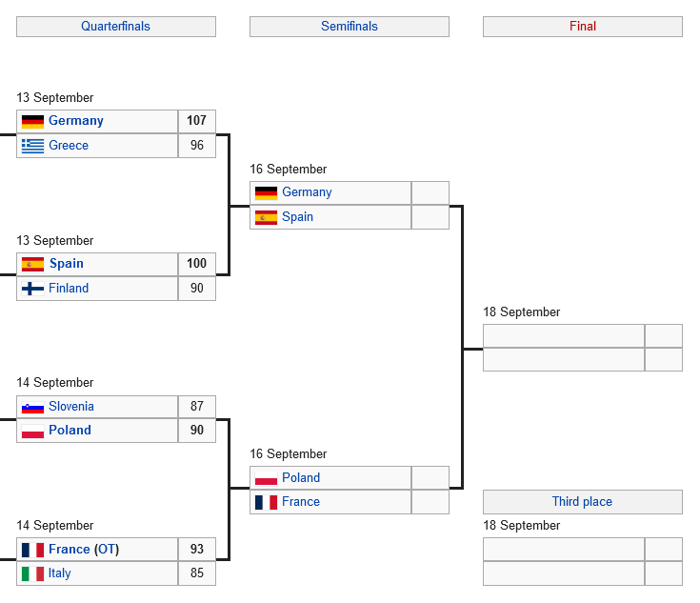
Task: Open the Finland team link
Action: tap(69, 289)
